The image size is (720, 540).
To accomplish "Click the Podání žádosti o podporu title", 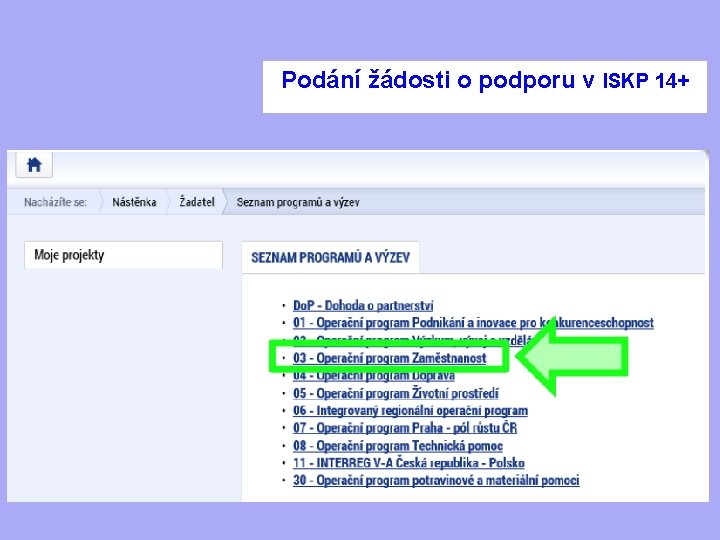I will click(x=485, y=80).
